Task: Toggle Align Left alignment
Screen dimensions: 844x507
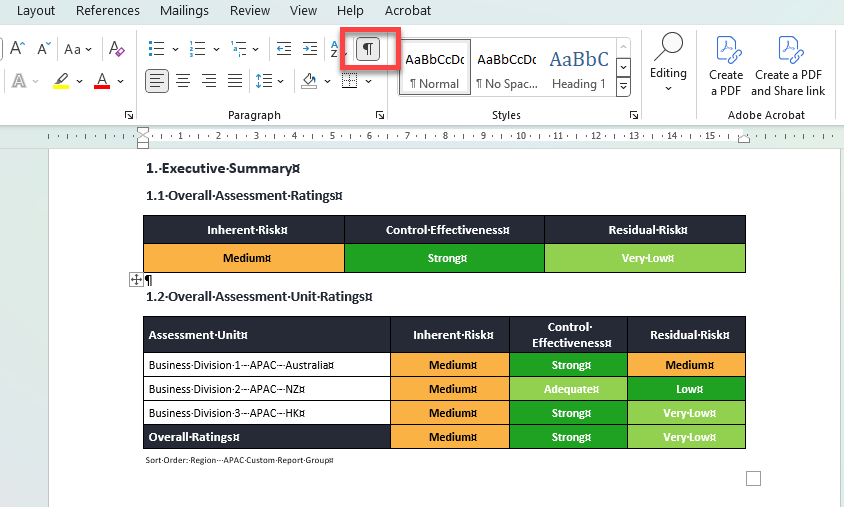Action: click(x=157, y=81)
